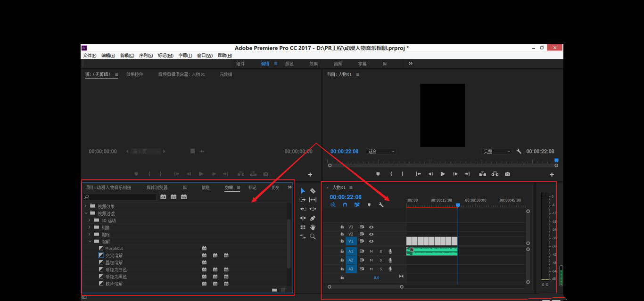
Task: Click Export Frame camera icon in program monitor
Action: [507, 174]
